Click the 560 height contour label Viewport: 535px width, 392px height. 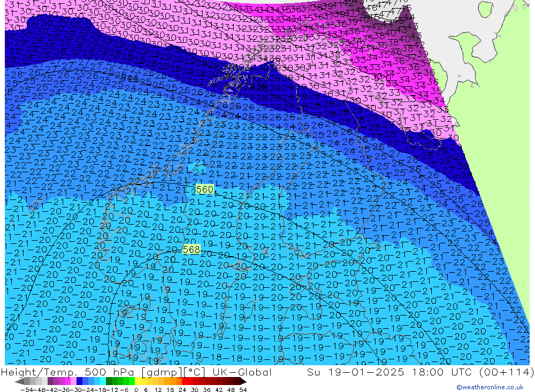(x=205, y=189)
